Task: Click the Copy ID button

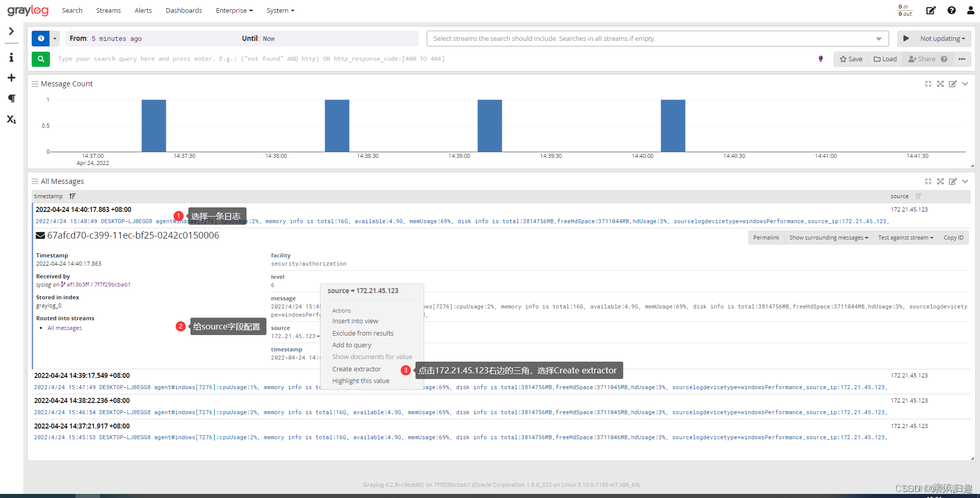Action: [953, 237]
